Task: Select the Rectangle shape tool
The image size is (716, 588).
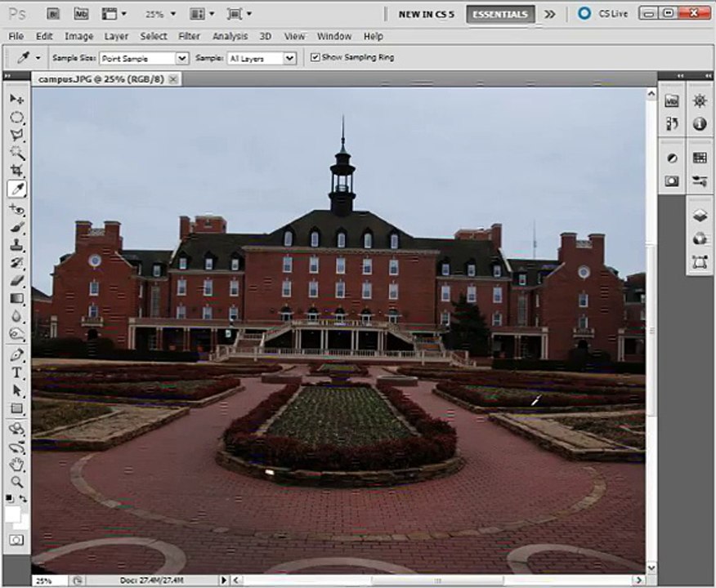Action: coord(17,408)
